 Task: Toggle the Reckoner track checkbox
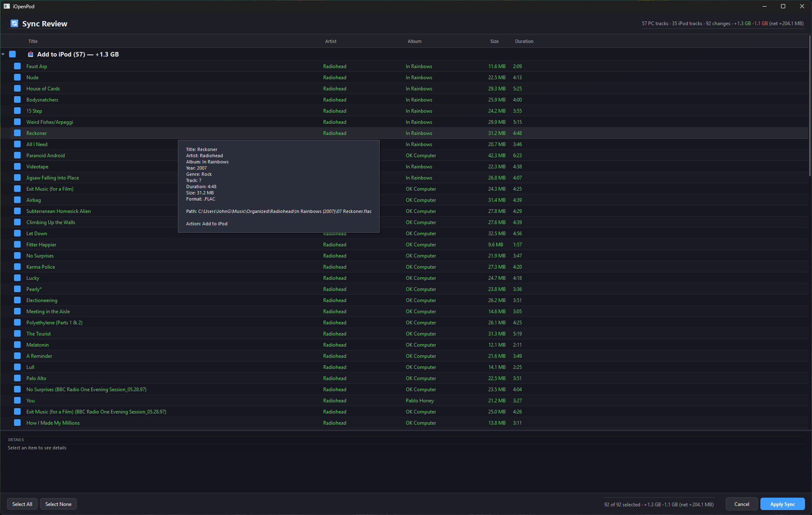[17, 133]
